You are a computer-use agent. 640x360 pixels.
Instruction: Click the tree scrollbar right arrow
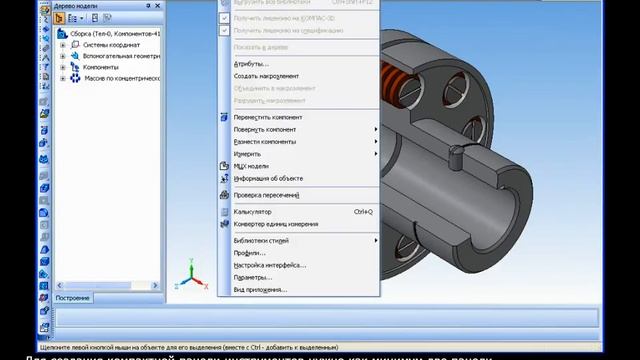point(155,285)
